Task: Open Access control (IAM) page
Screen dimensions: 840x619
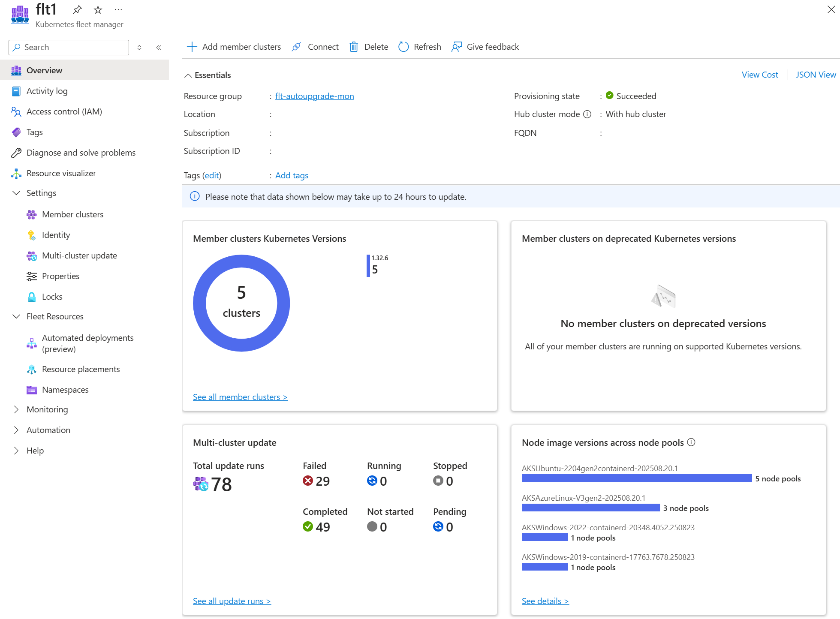Action: point(64,111)
